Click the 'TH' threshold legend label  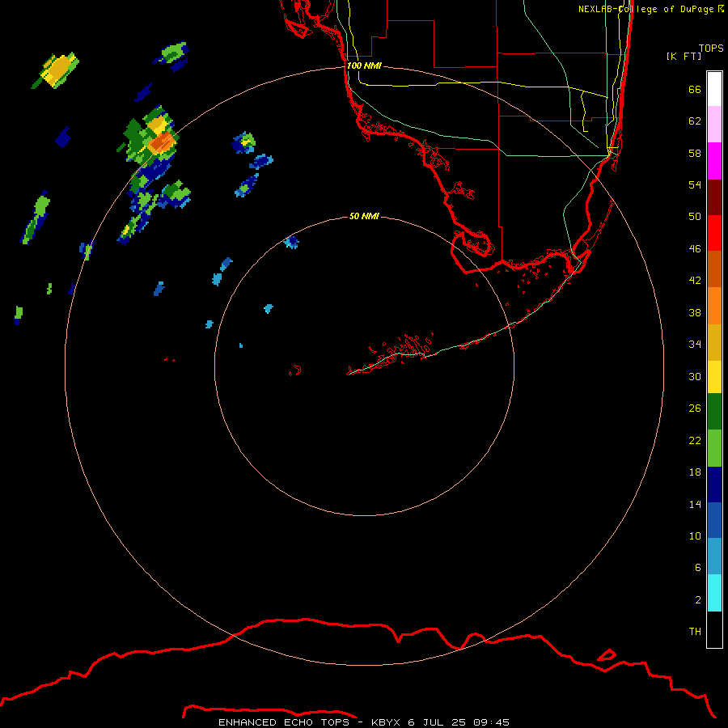[695, 632]
